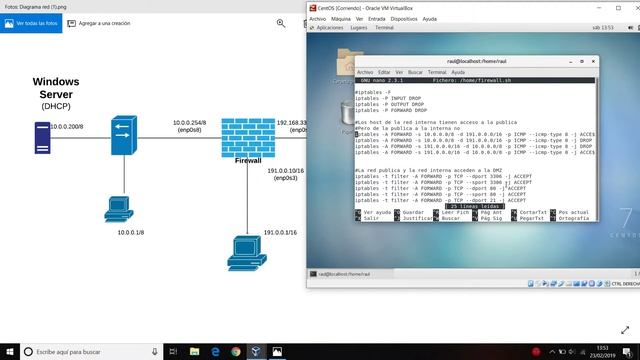Open Archivo menu in the terminal window
Screen dimensions: 640x360
[x=365, y=72]
